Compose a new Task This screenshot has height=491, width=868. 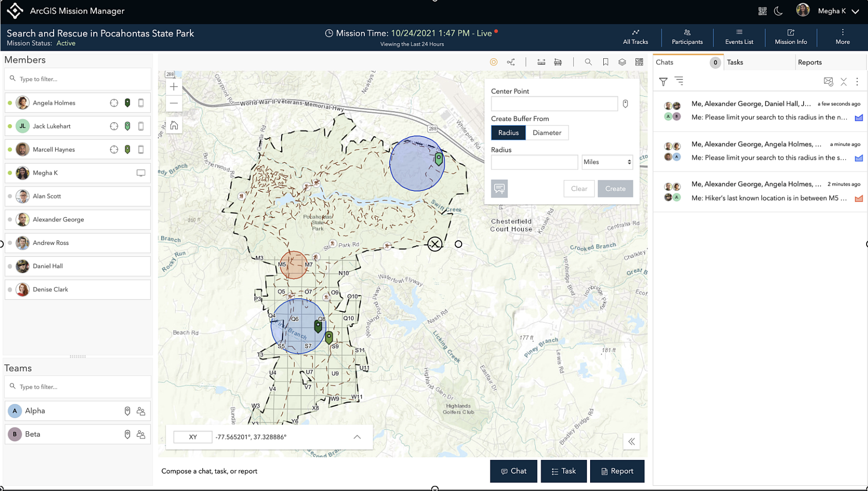563,471
